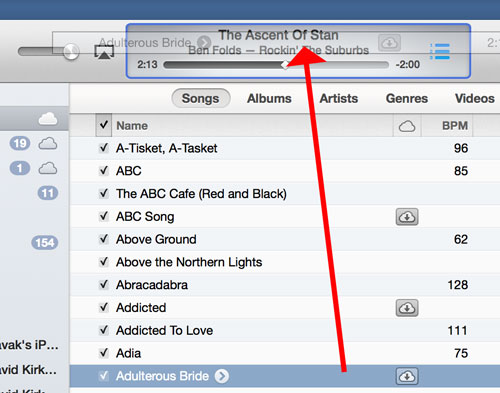Open the AirPlay output icon
Viewport: 500px width, 393px height.
(x=104, y=52)
